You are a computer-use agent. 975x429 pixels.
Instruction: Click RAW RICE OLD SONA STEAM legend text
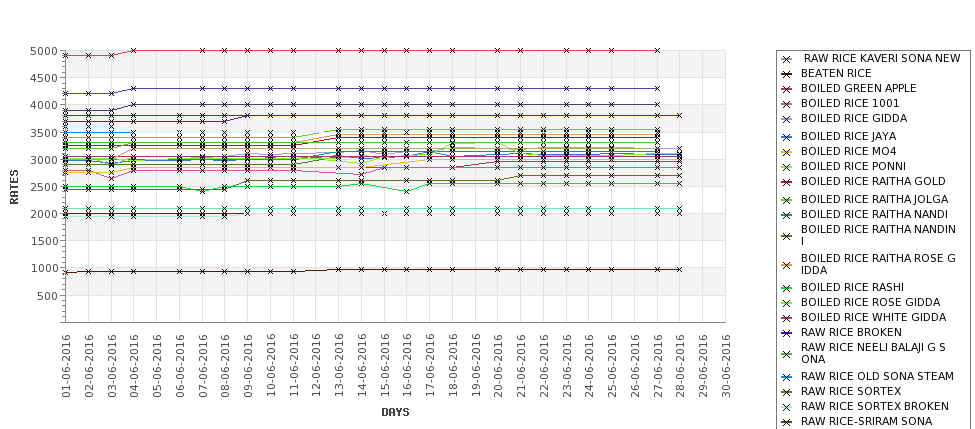[877, 376]
